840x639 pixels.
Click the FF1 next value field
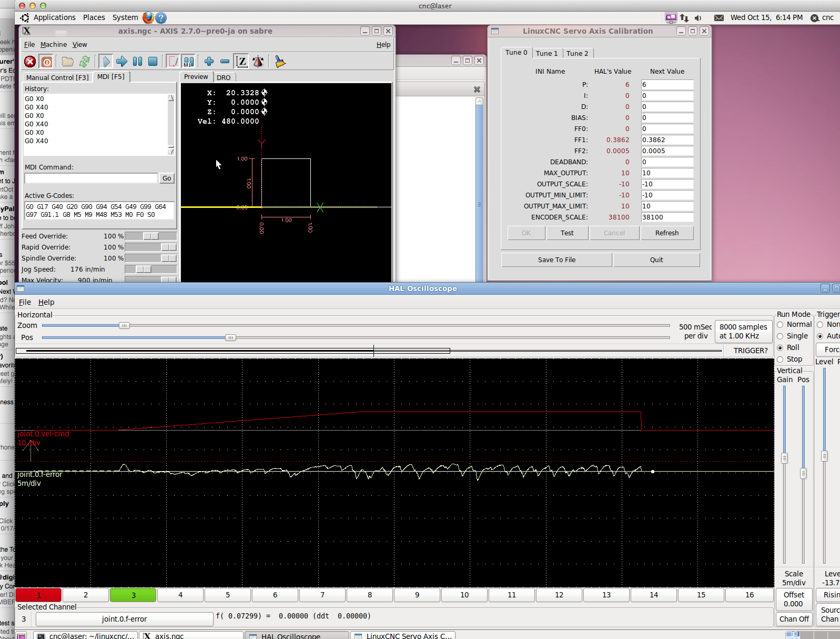(667, 140)
